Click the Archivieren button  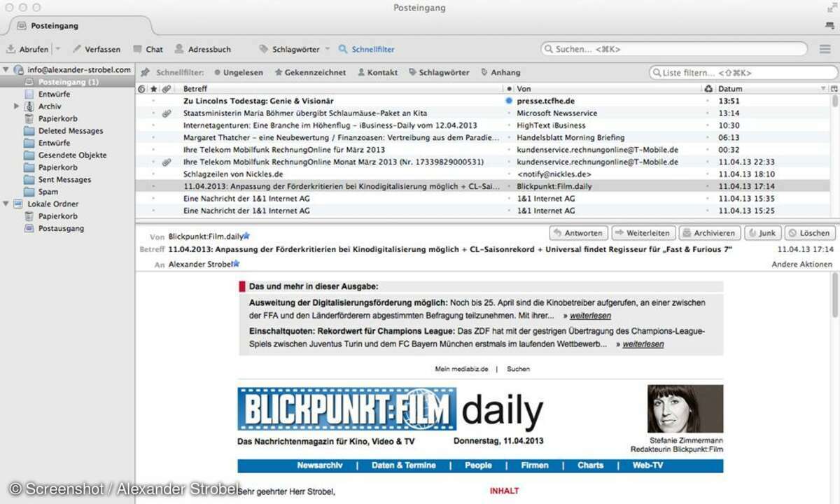coord(709,233)
